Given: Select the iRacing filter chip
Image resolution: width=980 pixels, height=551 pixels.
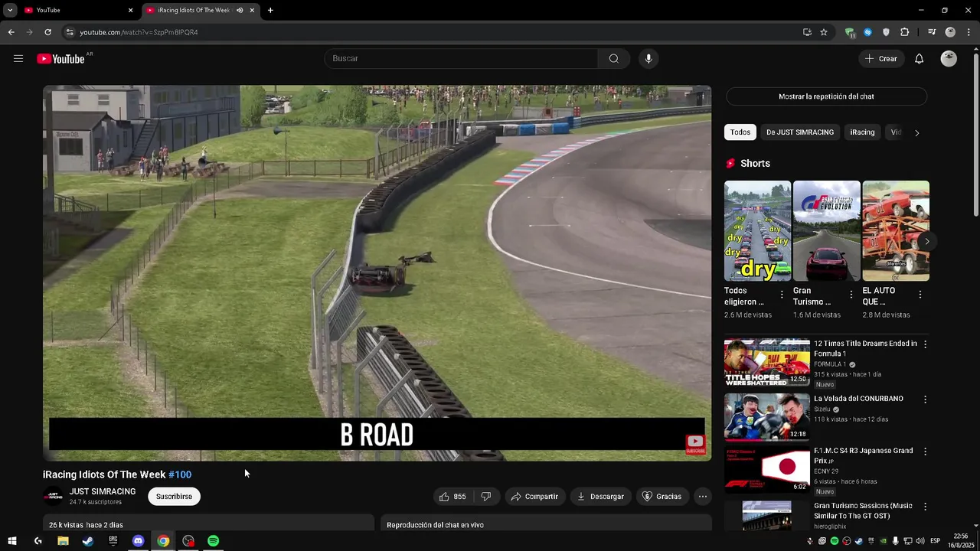Looking at the screenshot, I should click(x=862, y=132).
